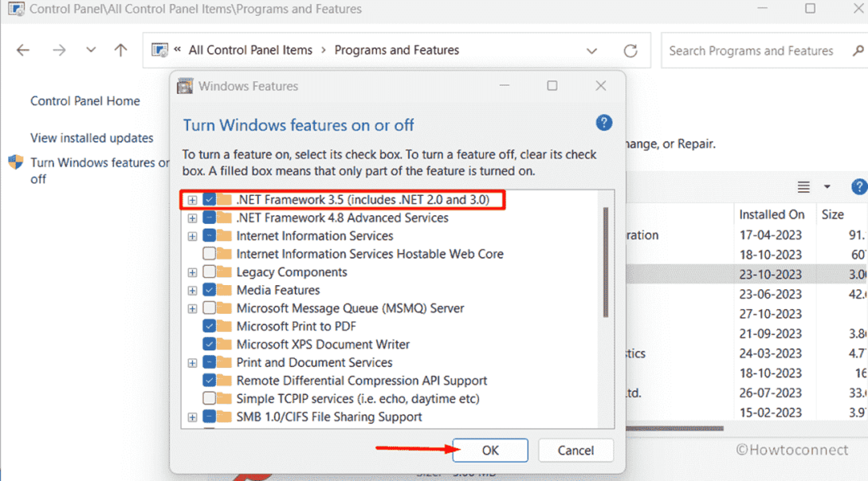Uncheck Microsoft Print to PDF
The image size is (868, 481).
pyautogui.click(x=210, y=327)
